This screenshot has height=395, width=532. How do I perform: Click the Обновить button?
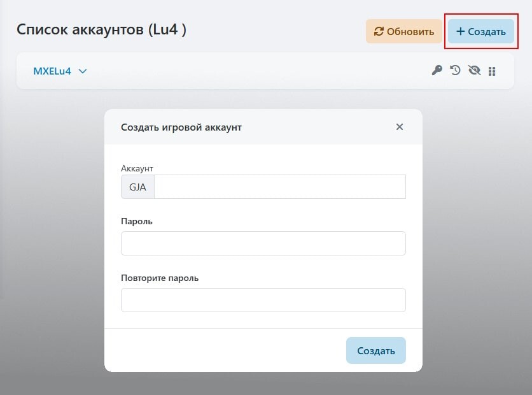coord(403,31)
